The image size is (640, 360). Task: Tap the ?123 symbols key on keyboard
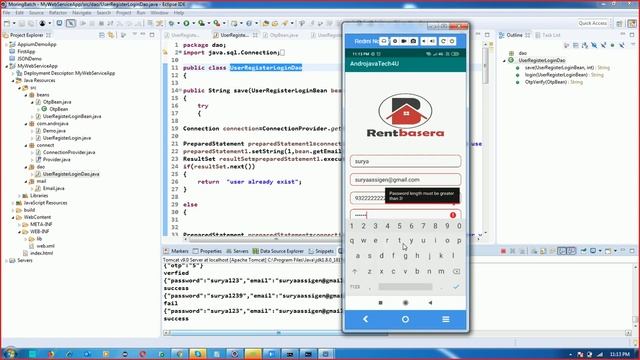355,287
